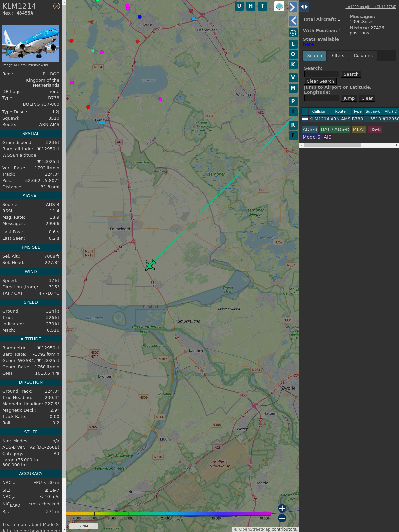This screenshot has width=399, height=532.
Task: Click the info panel scroll-down arrow
Action: coord(64,529)
